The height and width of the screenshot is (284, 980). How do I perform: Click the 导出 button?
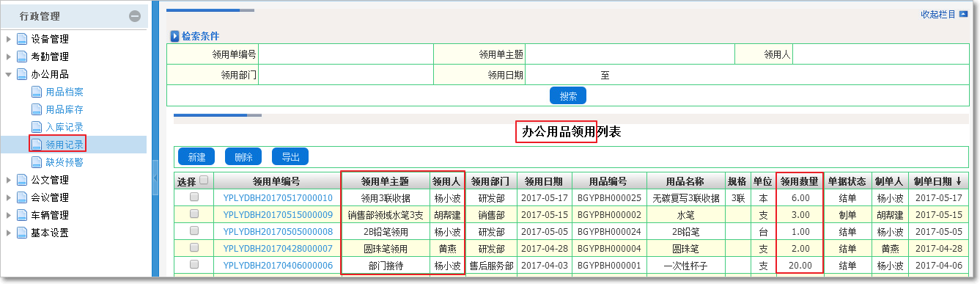290,156
